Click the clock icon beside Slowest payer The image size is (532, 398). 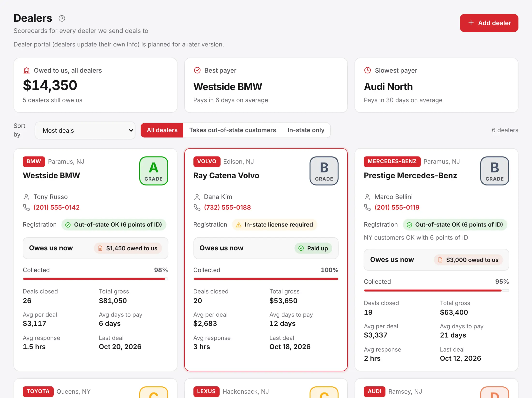pos(368,70)
